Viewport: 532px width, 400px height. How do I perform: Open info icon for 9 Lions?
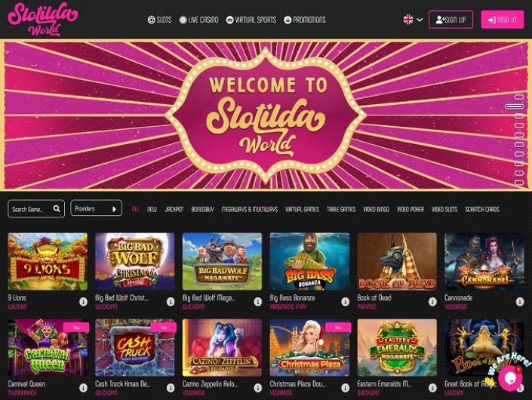[x=83, y=301]
